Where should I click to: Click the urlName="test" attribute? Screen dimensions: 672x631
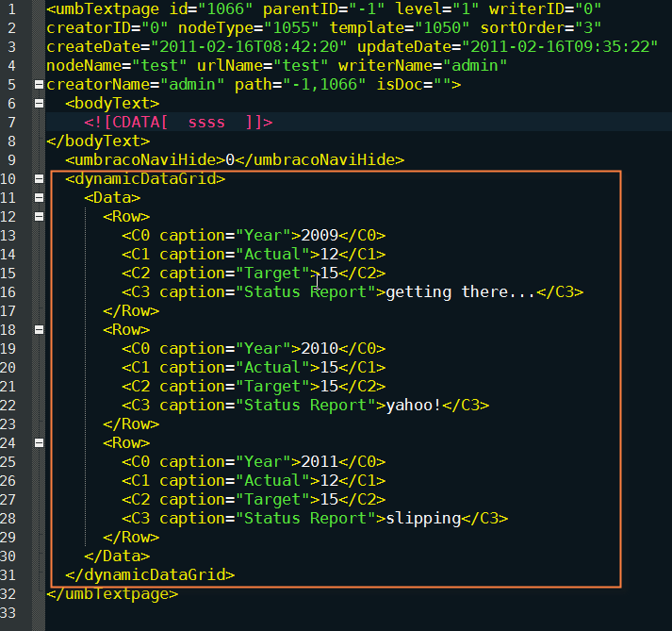(x=263, y=66)
